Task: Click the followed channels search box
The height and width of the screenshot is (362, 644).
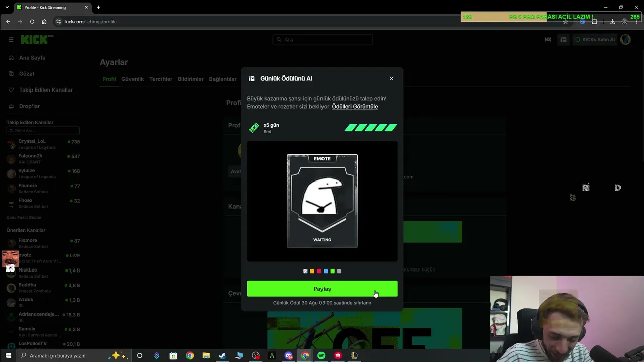Action: (x=43, y=131)
